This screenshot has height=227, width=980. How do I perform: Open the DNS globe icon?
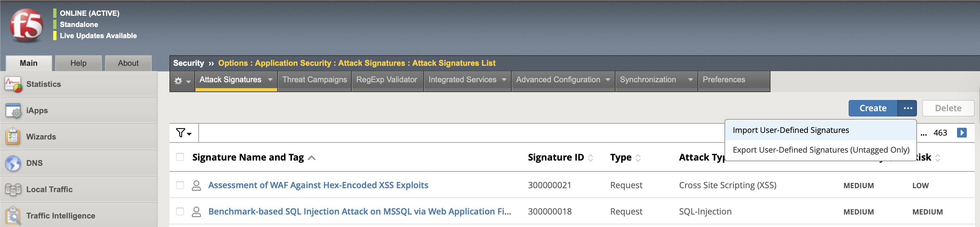[x=13, y=163]
